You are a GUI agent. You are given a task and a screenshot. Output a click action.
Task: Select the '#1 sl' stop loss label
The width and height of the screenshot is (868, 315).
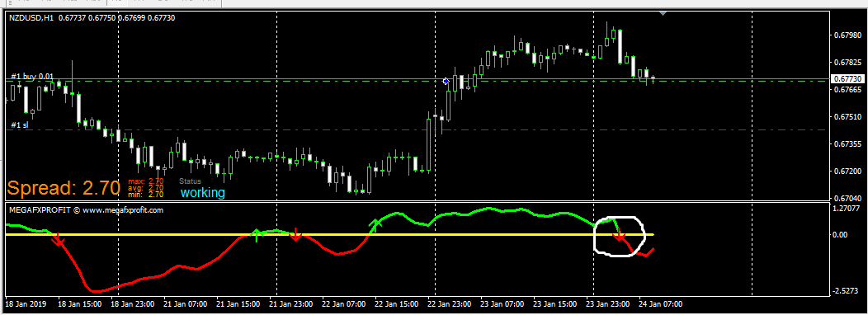[x=20, y=125]
